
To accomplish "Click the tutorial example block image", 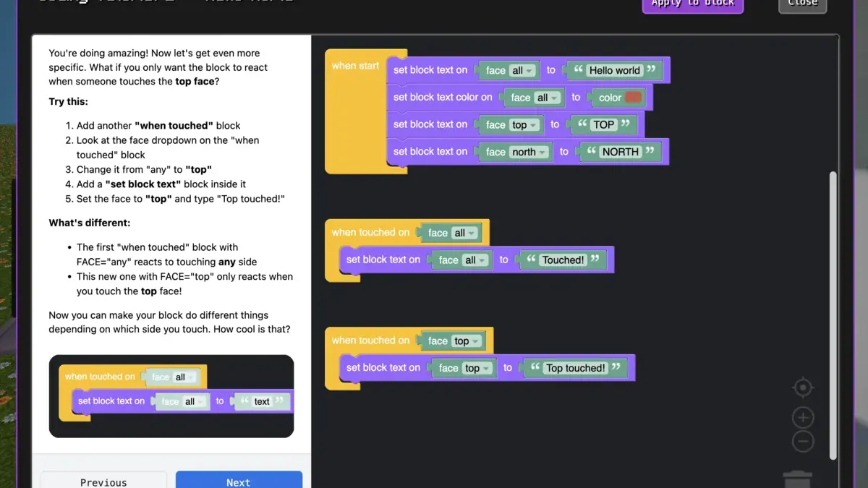I will tap(171, 396).
